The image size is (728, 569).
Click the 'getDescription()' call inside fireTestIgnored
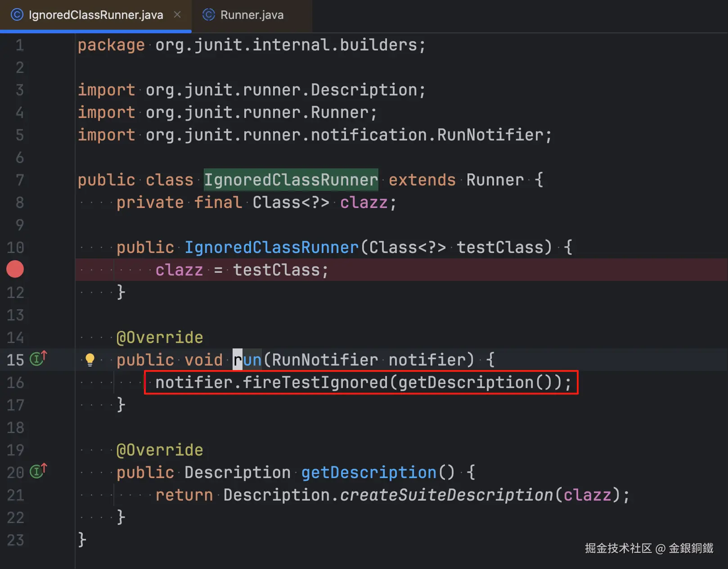[476, 383]
